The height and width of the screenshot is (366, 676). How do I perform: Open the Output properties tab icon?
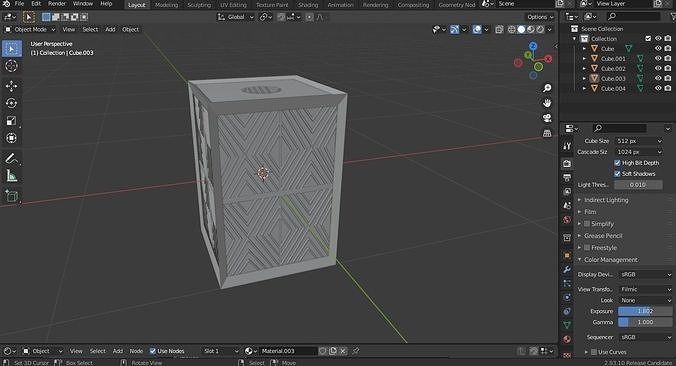coord(567,178)
